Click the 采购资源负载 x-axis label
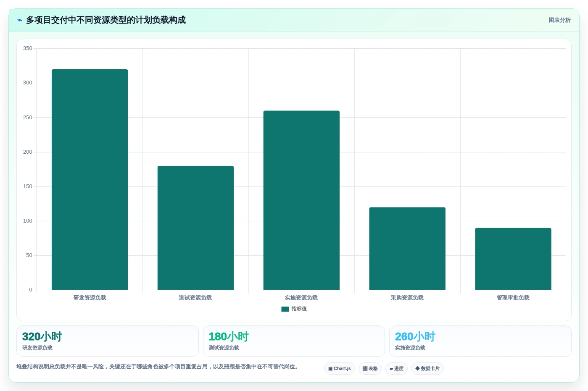The width and height of the screenshot is (588, 391). pos(407,298)
